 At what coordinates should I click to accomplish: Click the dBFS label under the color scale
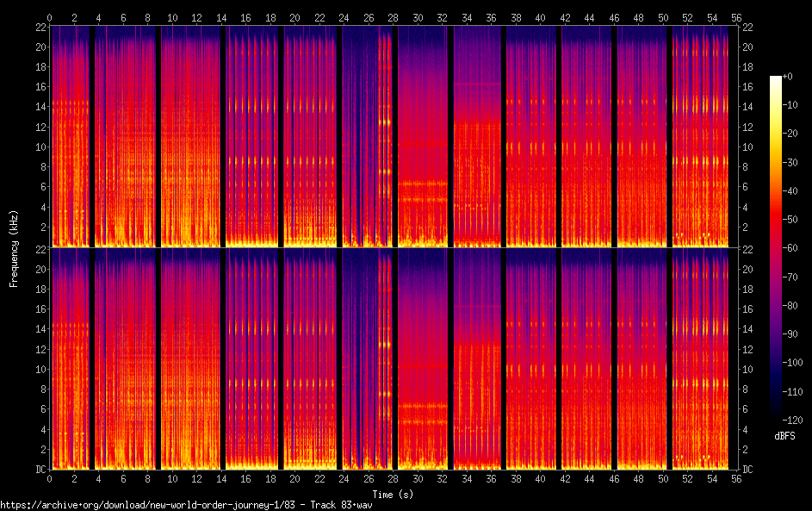pyautogui.click(x=784, y=436)
